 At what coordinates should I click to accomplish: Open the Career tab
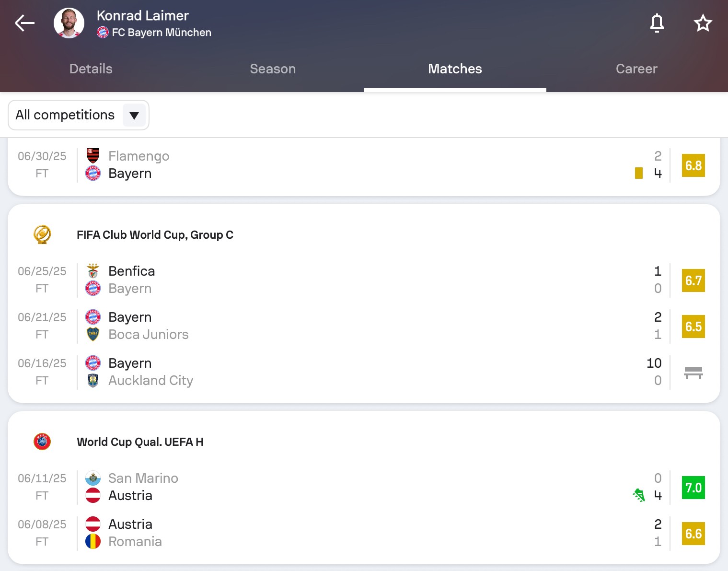[636, 69]
